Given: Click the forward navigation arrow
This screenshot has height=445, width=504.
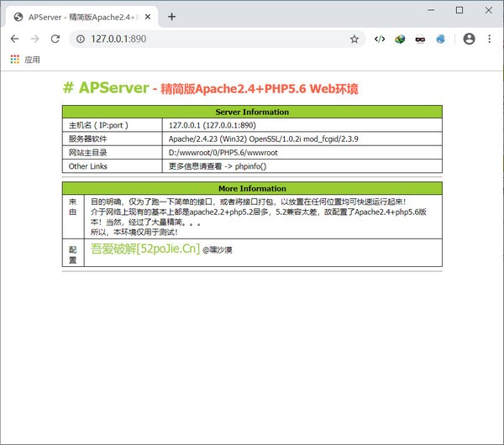Looking at the screenshot, I should click(34, 39).
